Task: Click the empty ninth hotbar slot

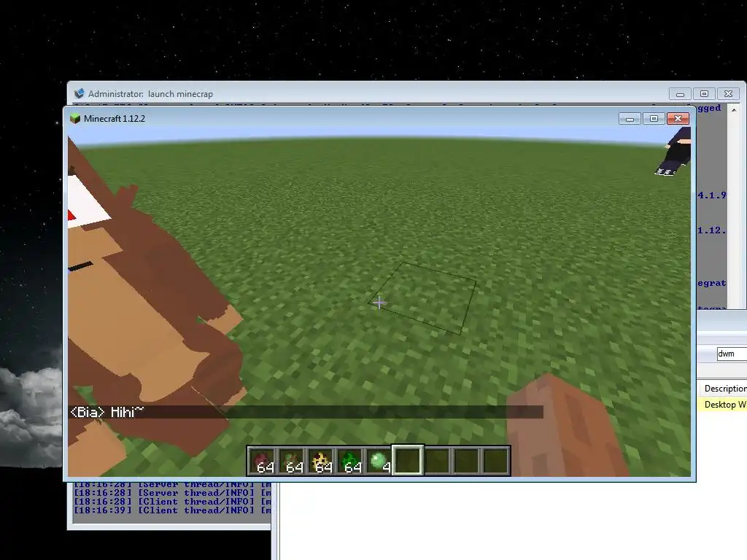Action: [x=495, y=461]
